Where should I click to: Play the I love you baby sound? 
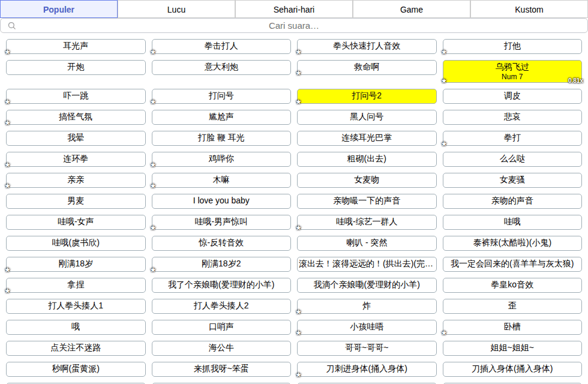click(221, 201)
